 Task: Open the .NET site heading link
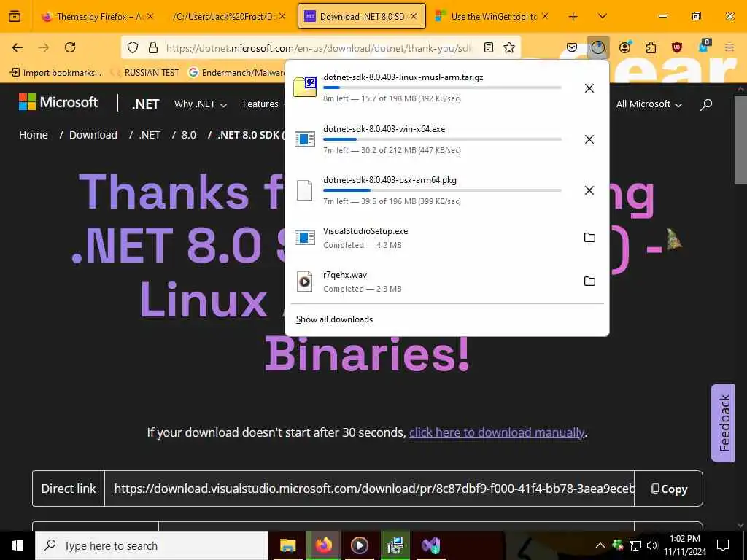(146, 104)
